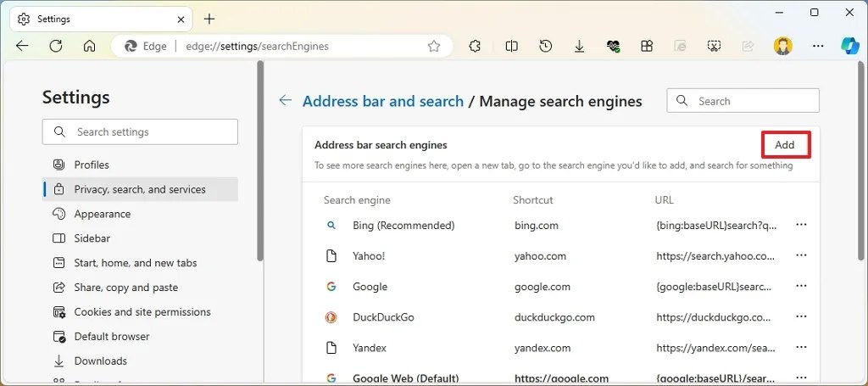This screenshot has width=868, height=386.
Task: Open the Settings and more ellipsis menu
Action: click(x=818, y=47)
